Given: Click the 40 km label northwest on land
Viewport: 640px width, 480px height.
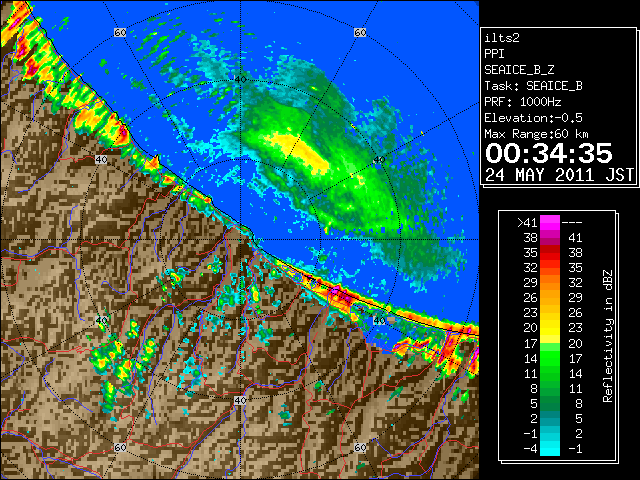Looking at the screenshot, I should [101, 160].
